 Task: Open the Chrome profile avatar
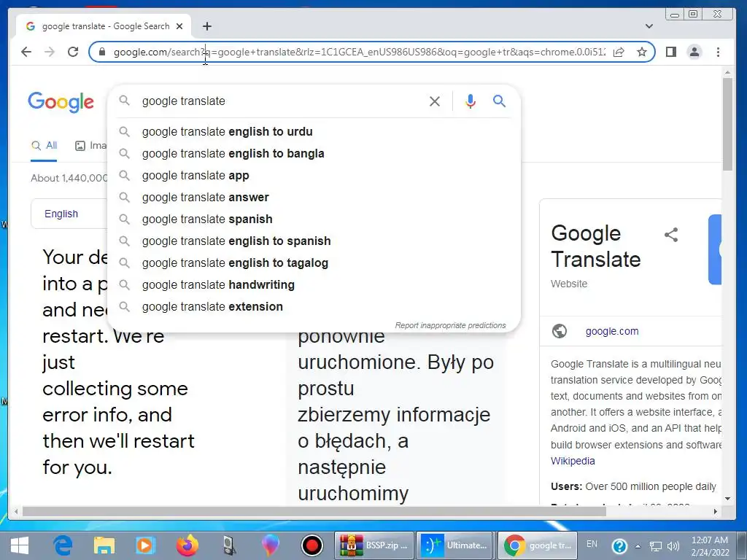coord(694,52)
